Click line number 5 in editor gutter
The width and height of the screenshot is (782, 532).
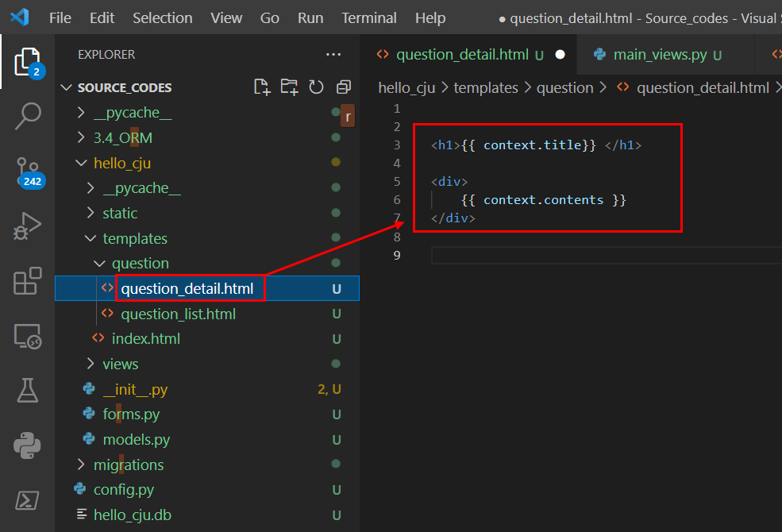[397, 182]
